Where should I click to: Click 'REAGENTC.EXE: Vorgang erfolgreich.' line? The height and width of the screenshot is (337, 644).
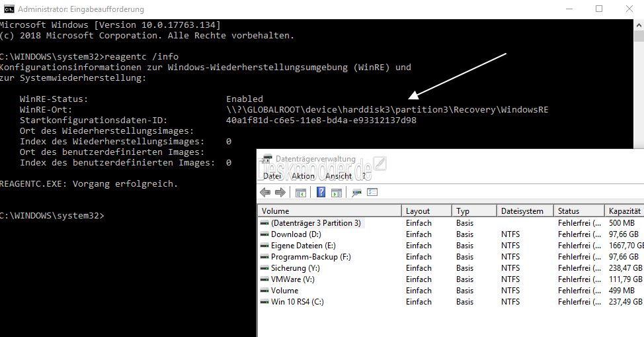(x=89, y=183)
